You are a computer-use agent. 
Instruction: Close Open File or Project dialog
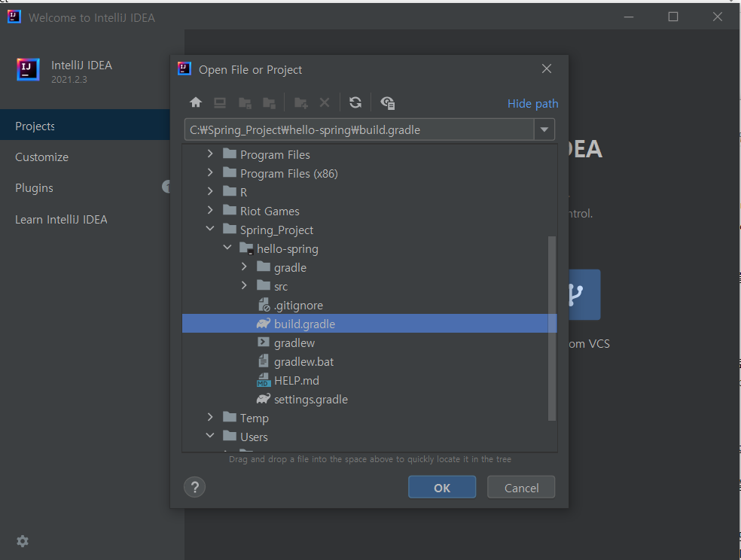[547, 69]
